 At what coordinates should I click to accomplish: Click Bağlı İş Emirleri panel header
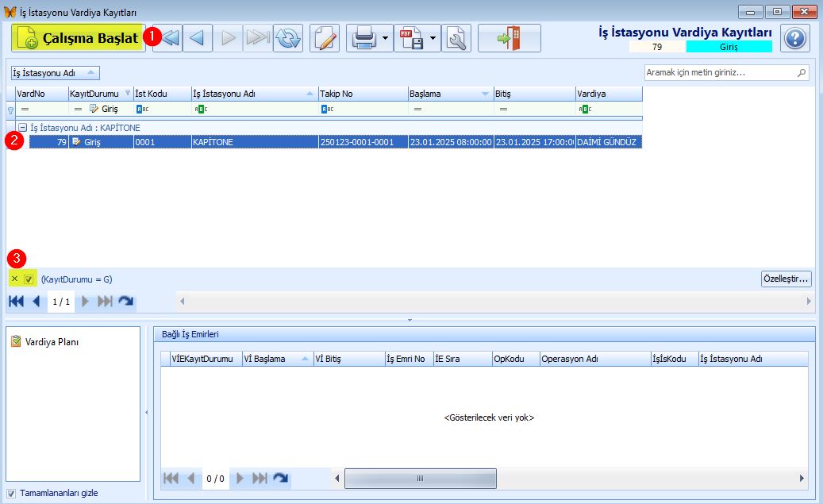click(x=484, y=334)
